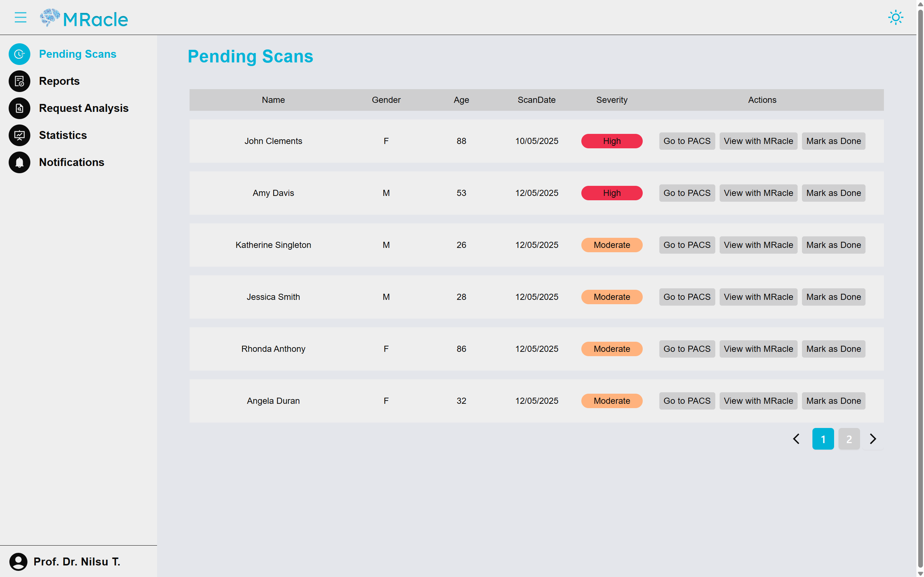
Task: Select the Pending Scans clock icon
Action: (x=19, y=54)
